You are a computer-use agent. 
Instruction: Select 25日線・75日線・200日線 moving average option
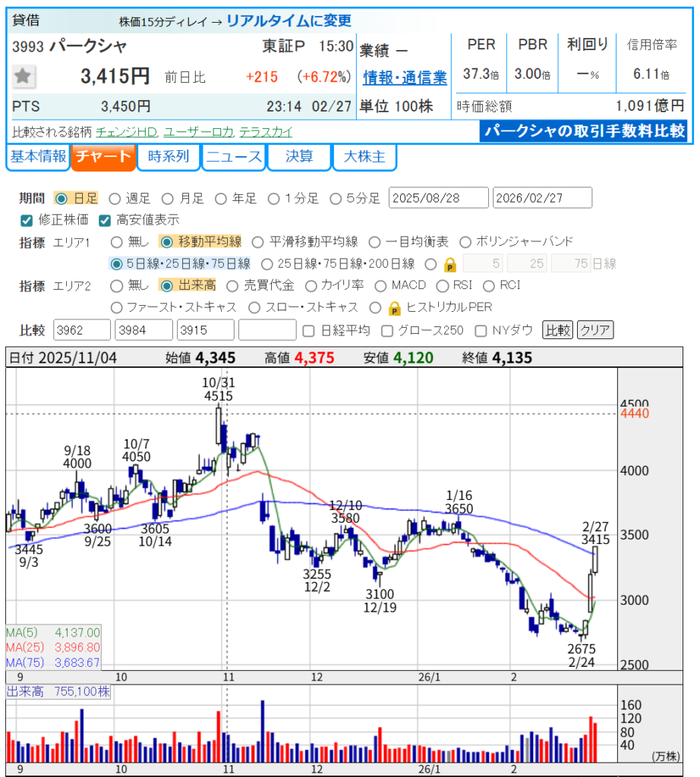click(x=266, y=264)
